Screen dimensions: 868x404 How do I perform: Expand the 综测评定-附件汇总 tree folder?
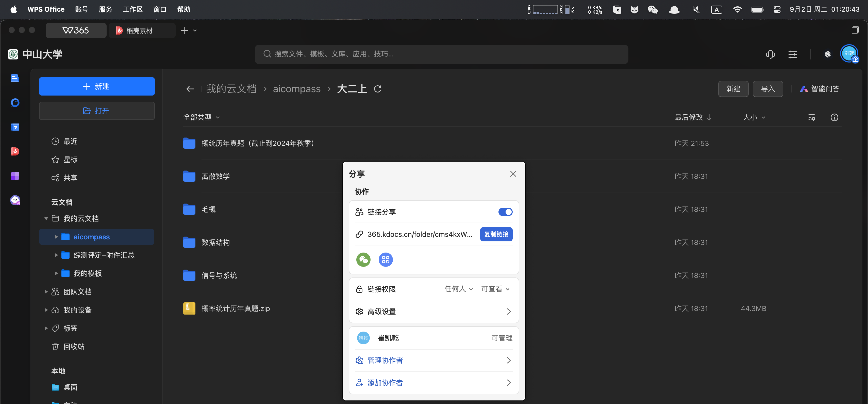(x=56, y=255)
